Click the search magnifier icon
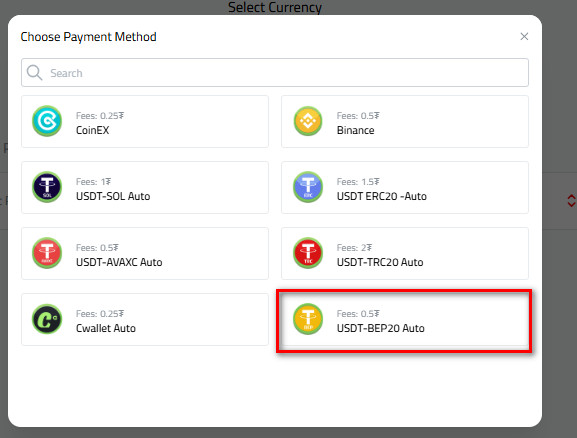Screen dimensions: 577x438 (35, 73)
